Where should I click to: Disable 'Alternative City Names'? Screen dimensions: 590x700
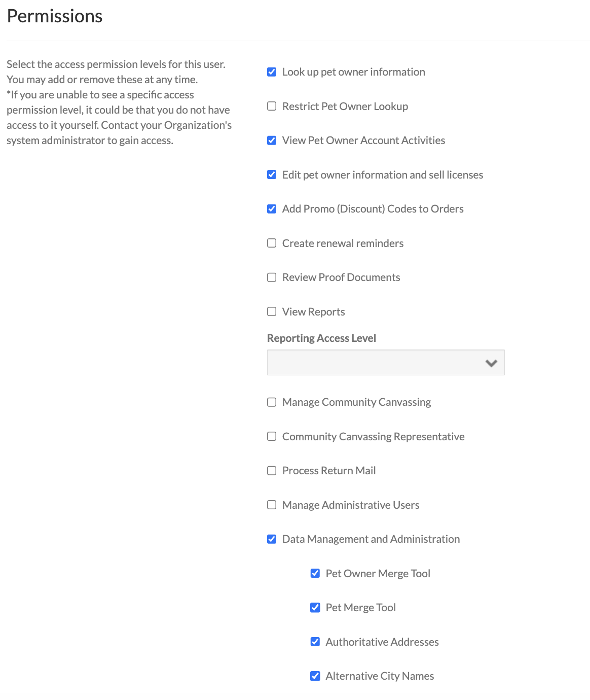tap(315, 676)
